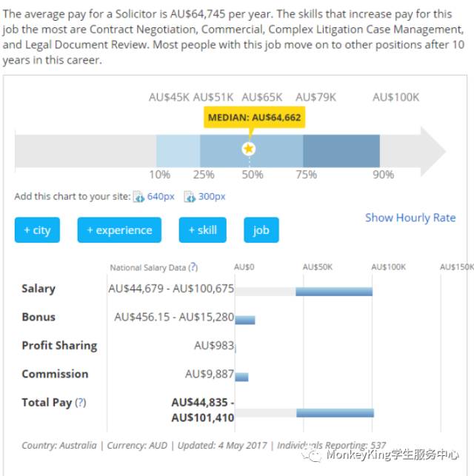Click the WeChat logo in watermark
Image resolution: width=474 pixels, height=476 pixels.
point(316,455)
